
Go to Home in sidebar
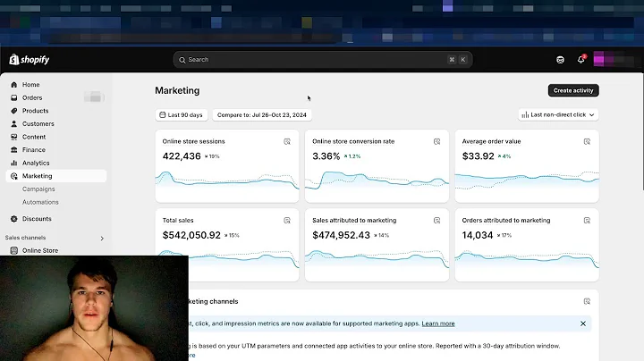(x=30, y=85)
